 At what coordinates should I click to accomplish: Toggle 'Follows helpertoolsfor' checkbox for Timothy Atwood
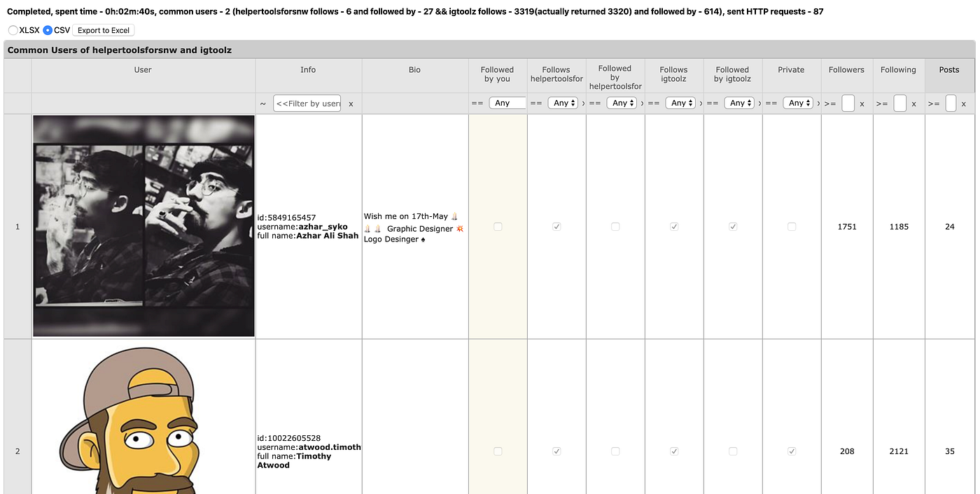tap(556, 451)
